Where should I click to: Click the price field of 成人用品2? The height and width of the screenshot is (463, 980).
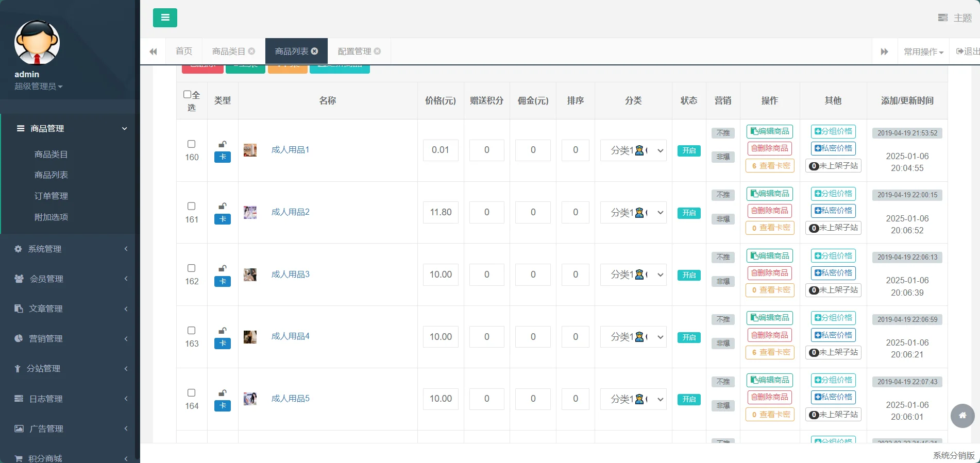pyautogui.click(x=441, y=212)
